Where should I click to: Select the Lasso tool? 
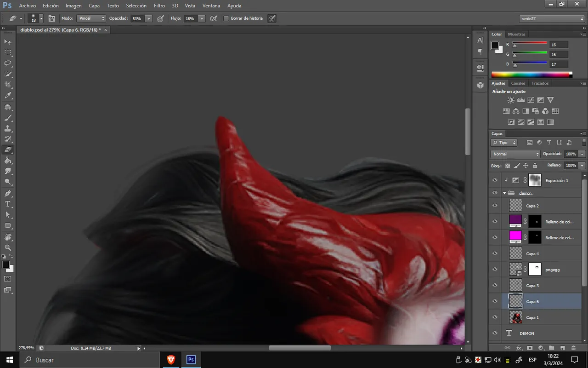(8, 63)
